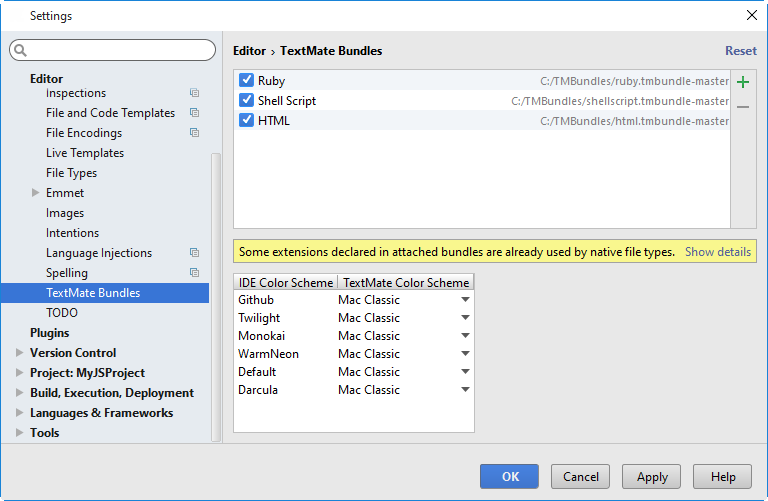768x501 pixels.
Task: Click the green plus add bundle icon
Action: [743, 82]
